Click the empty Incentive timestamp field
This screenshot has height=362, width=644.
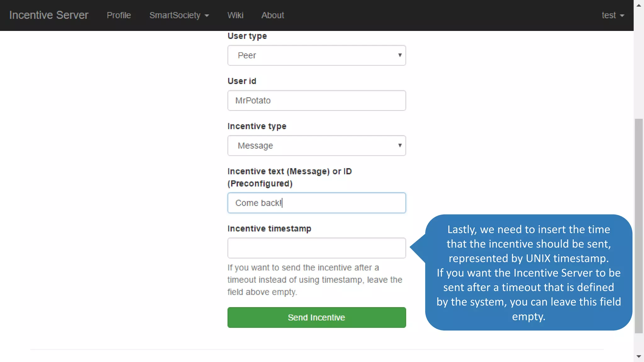[316, 248]
